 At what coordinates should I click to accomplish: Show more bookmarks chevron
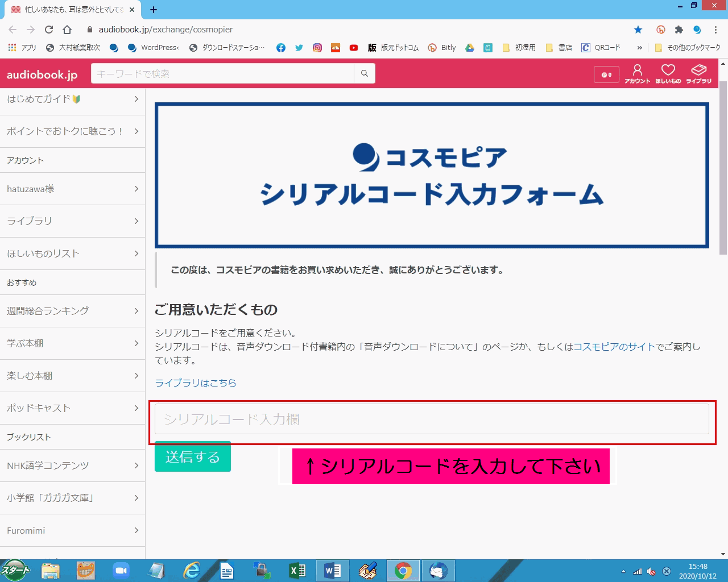[x=640, y=48]
